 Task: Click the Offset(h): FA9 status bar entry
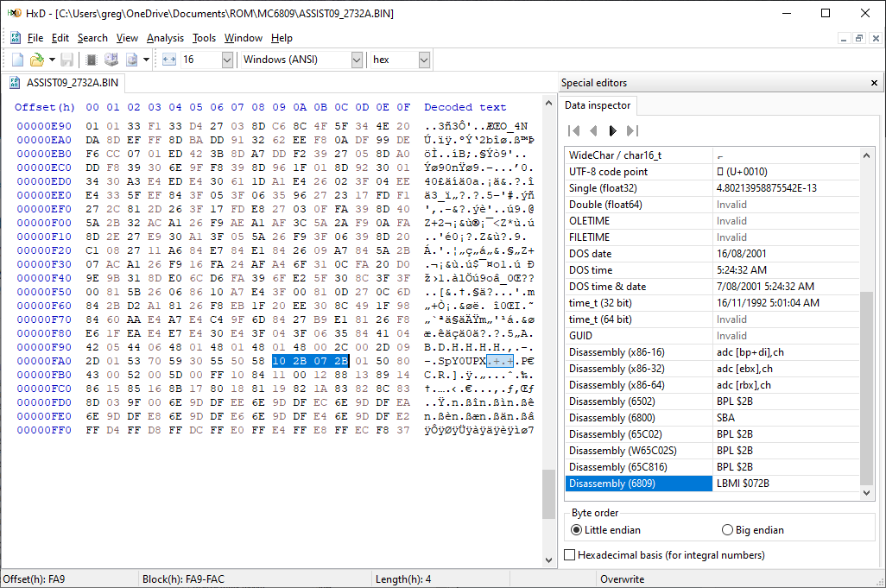tap(34, 579)
